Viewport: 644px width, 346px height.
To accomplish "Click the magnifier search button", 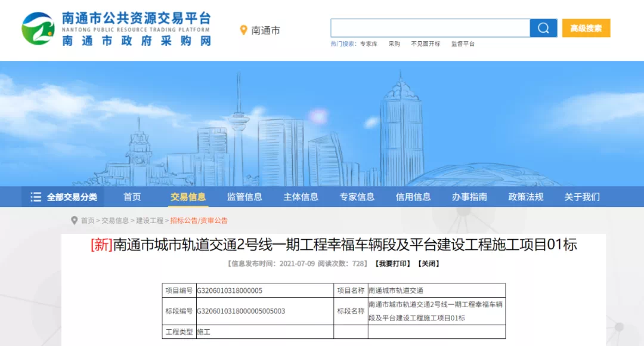I will point(543,28).
